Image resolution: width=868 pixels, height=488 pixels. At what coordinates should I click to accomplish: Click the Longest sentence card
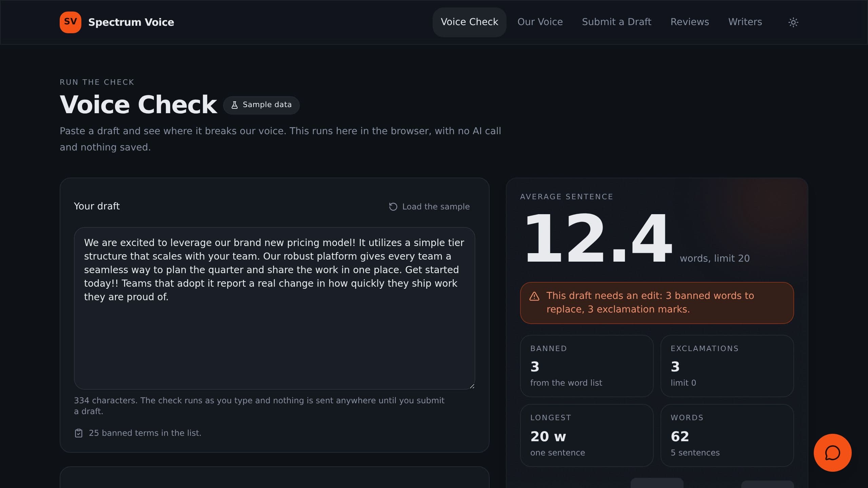coord(587,435)
